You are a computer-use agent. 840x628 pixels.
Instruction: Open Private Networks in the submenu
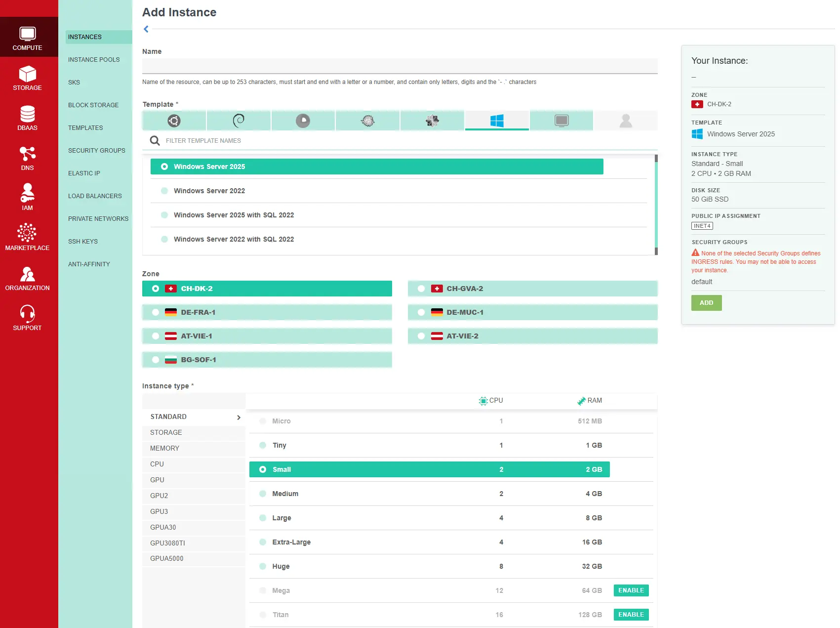[x=98, y=219]
